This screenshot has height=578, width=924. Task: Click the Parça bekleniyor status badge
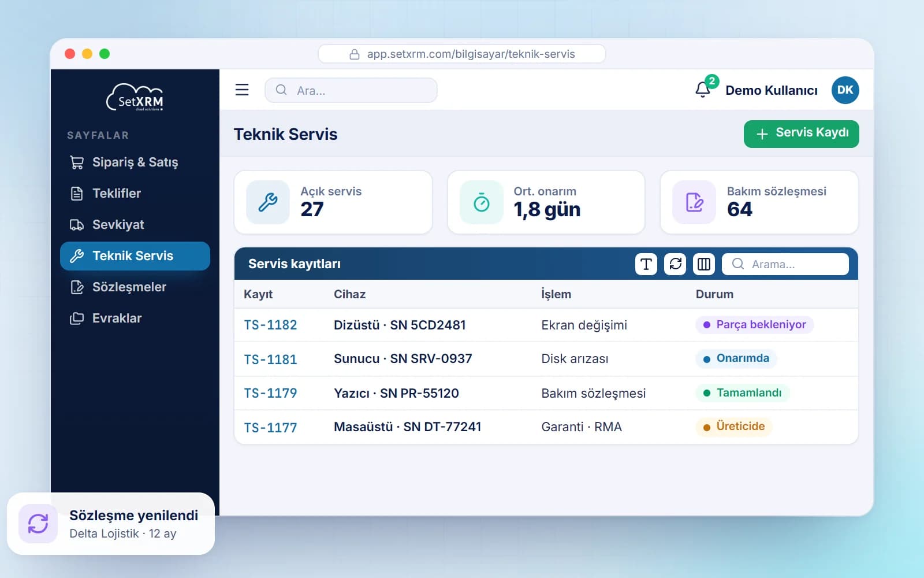pos(755,325)
